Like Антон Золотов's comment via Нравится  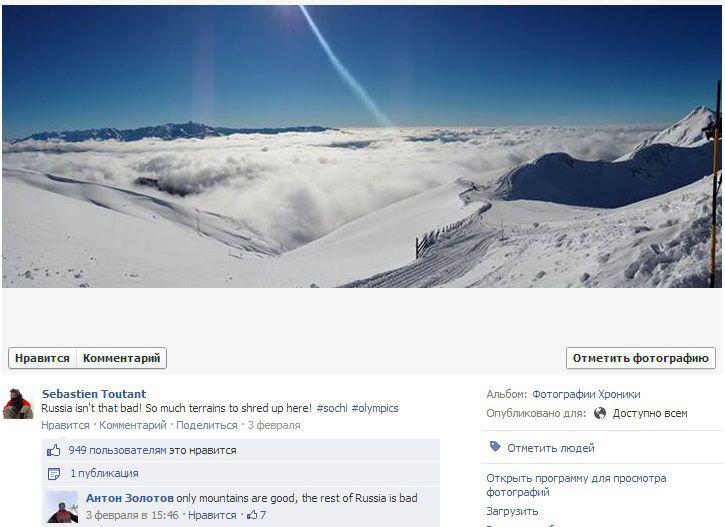[x=212, y=515]
